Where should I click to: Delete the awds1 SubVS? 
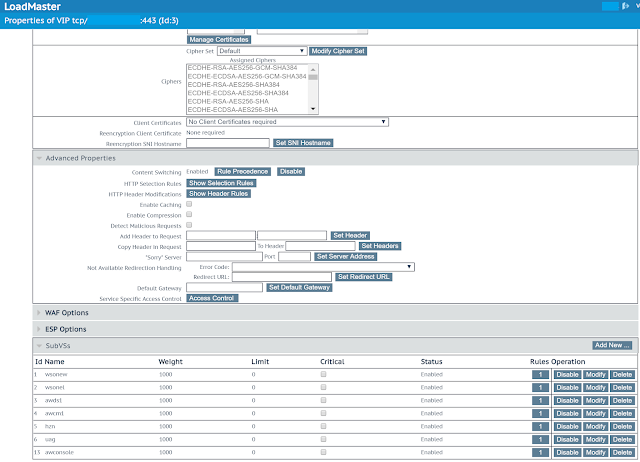tap(622, 401)
